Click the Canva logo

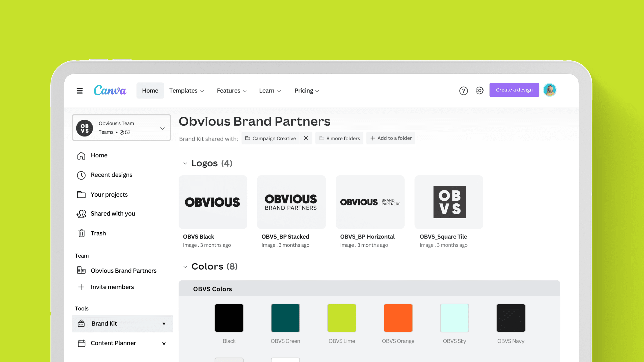tap(110, 90)
